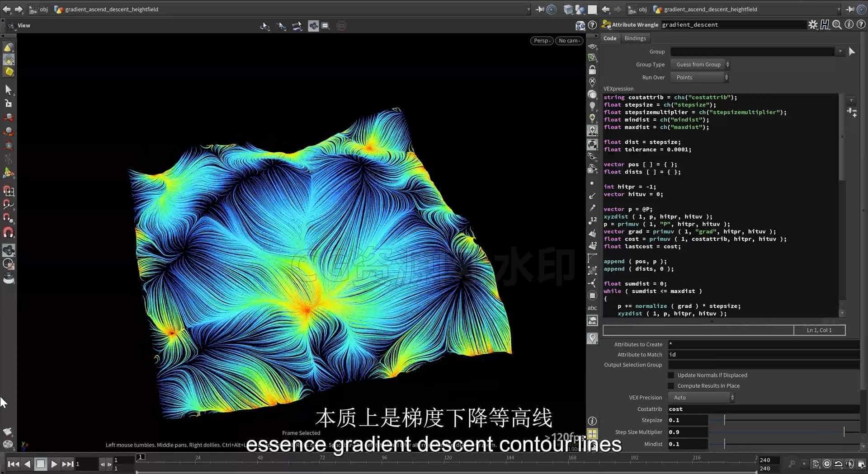Jump to first frame
Viewport: 868px width, 474px height.
tap(14, 464)
